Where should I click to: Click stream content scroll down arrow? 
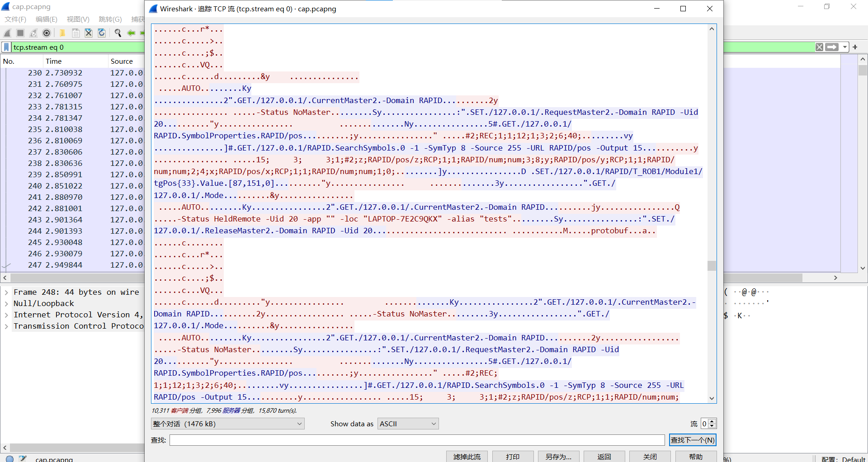point(712,398)
